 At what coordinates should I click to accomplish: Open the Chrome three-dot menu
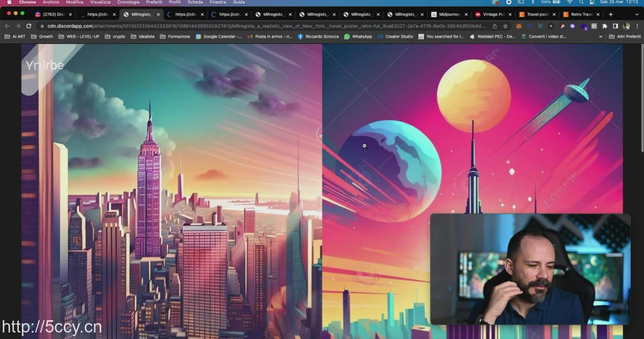pyautogui.click(x=637, y=26)
